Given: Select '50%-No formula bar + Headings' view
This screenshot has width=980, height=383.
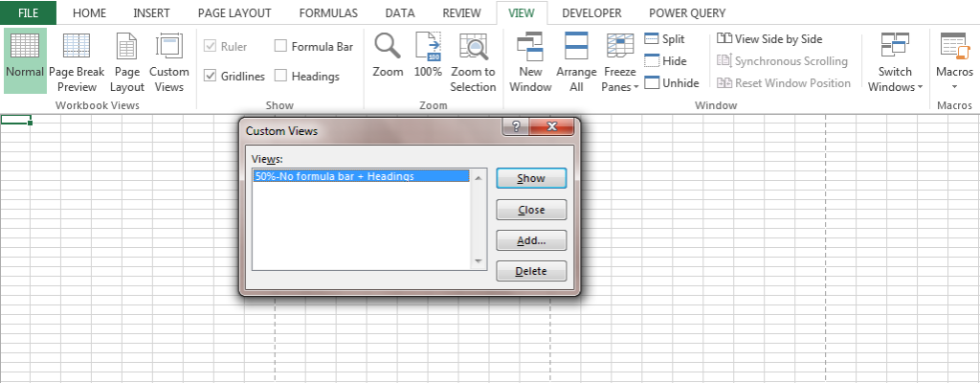Looking at the screenshot, I should pos(361,176).
